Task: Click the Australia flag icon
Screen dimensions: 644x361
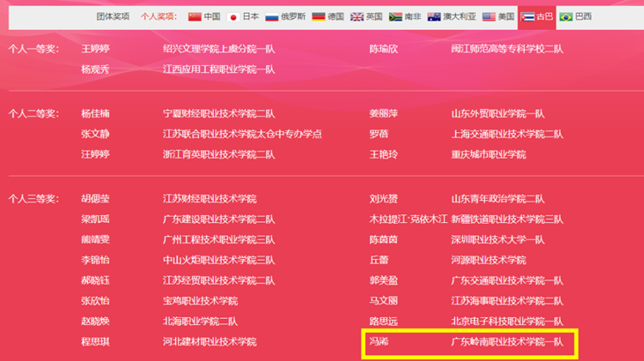Action: (434, 16)
